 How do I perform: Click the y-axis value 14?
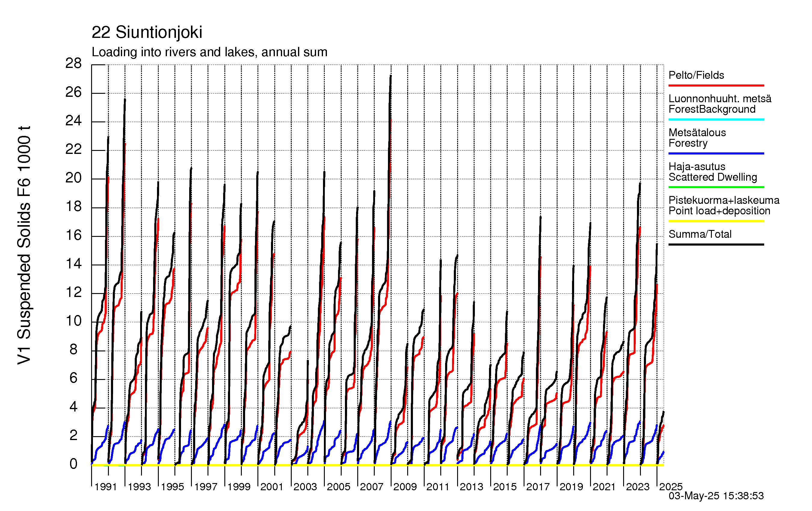pyautogui.click(x=73, y=264)
